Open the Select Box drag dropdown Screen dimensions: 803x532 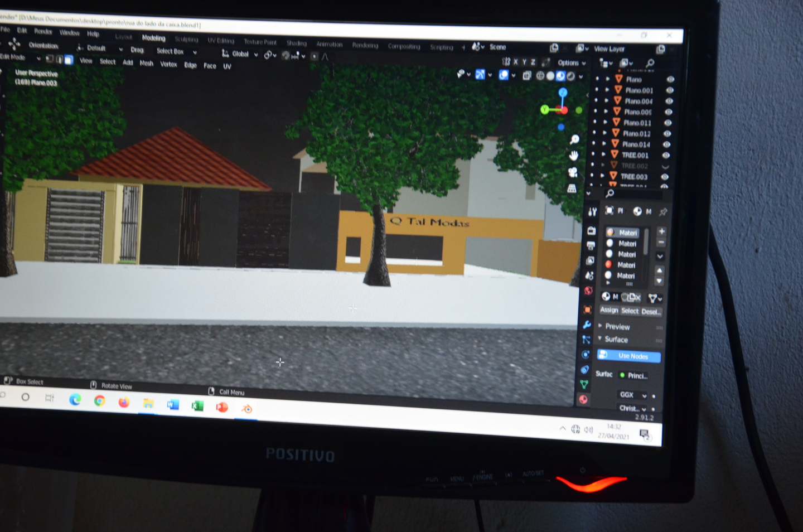tap(176, 51)
